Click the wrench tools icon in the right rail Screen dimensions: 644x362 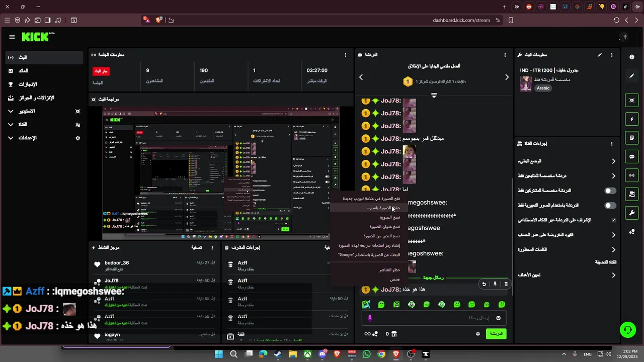[632, 213]
